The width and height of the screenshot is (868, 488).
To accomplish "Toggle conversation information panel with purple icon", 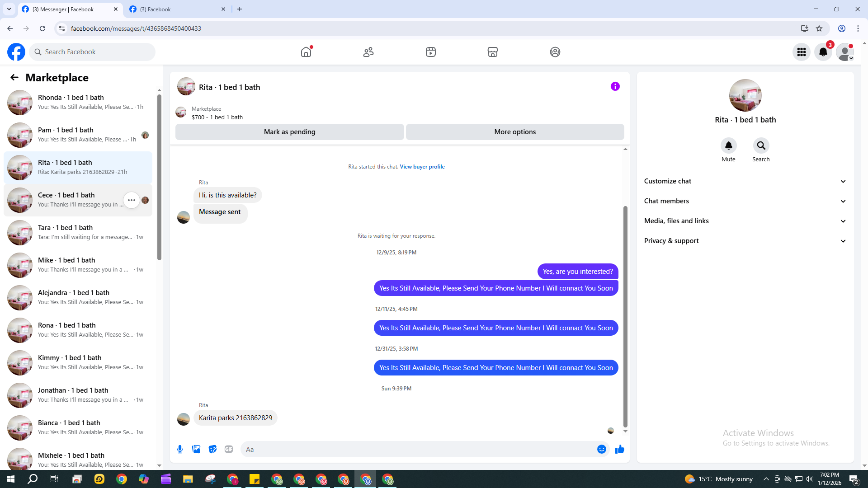I will [x=615, y=86].
